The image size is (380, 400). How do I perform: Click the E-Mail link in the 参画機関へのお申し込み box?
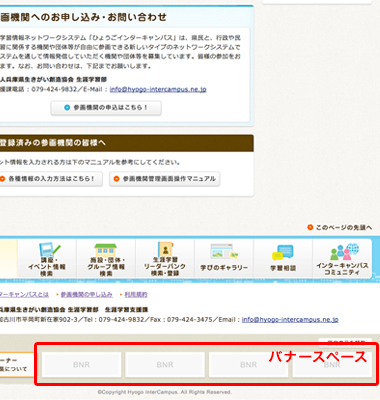coord(158,89)
